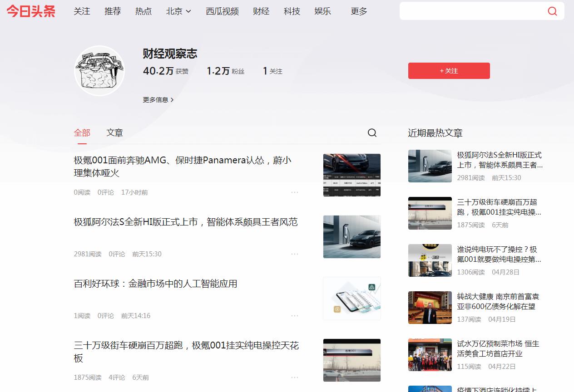Click the sidebar thumbnail of the 三十万级街车 article

click(430, 213)
